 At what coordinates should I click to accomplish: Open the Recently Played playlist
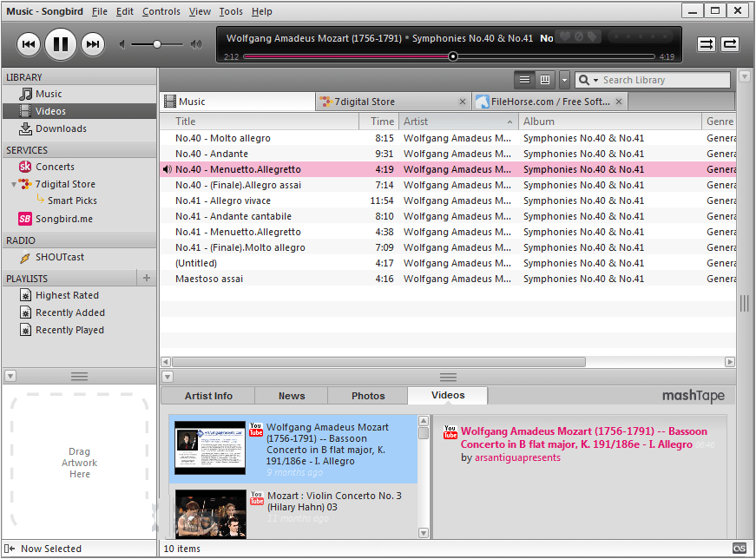coord(80,330)
